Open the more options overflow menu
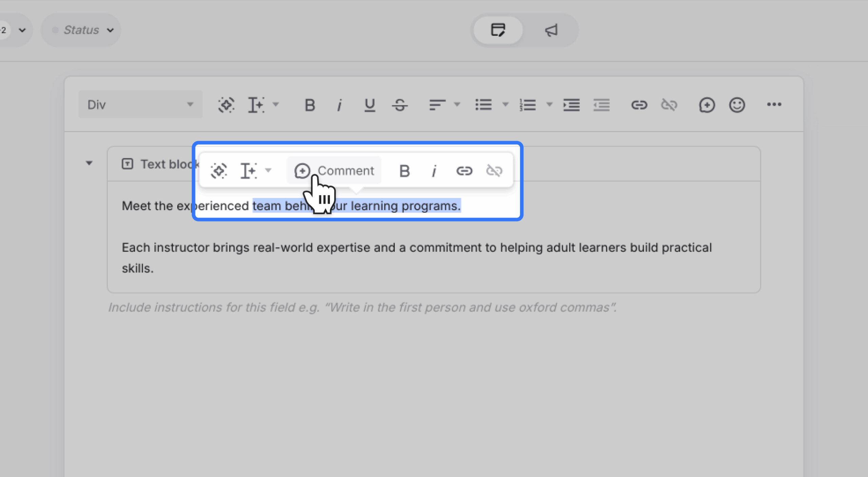Image resolution: width=868 pixels, height=477 pixels. pos(775,105)
